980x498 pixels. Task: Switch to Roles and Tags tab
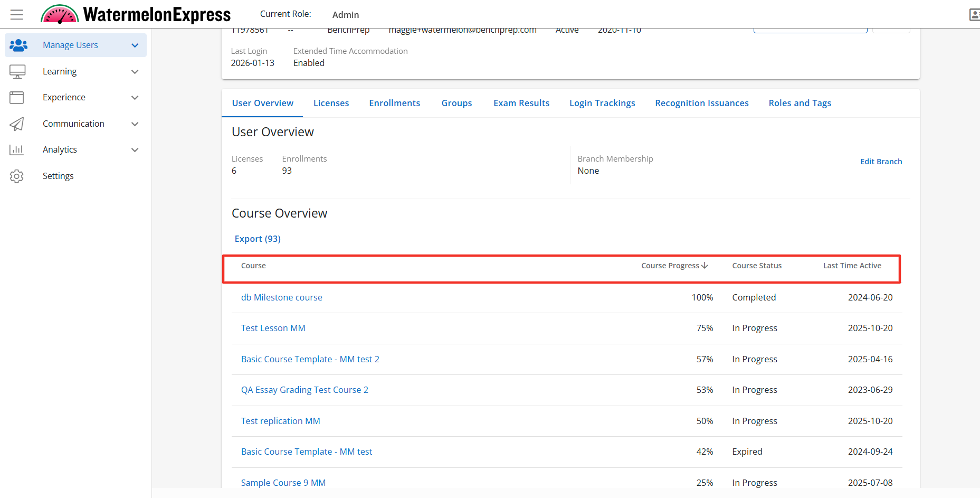click(800, 103)
